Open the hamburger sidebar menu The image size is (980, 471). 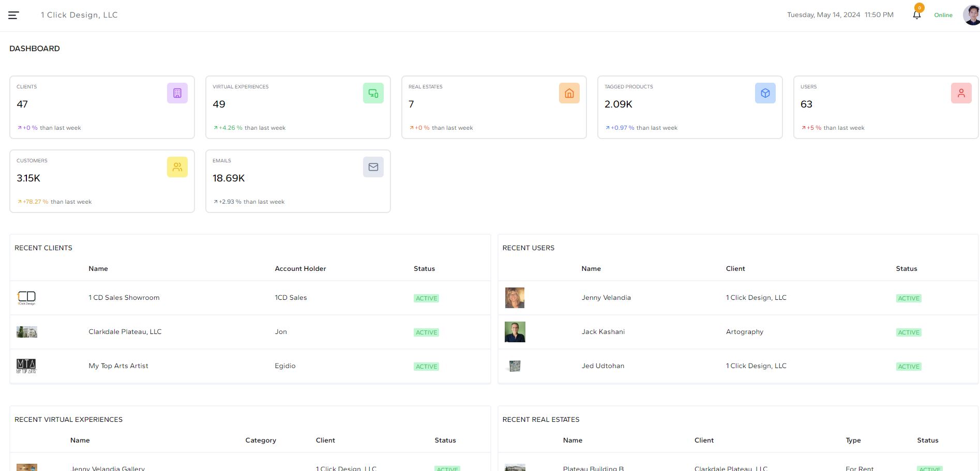click(x=14, y=16)
